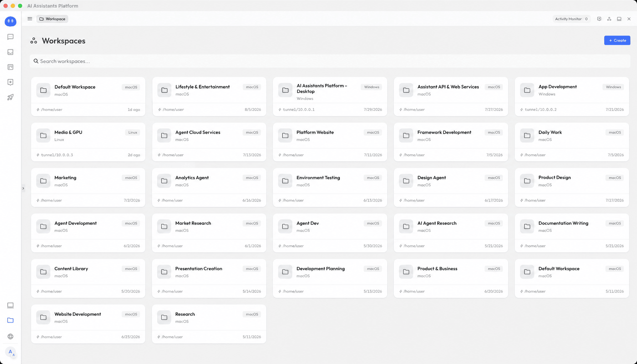
Task: Click the Linux tag on Media & GPU
Action: [133, 133]
